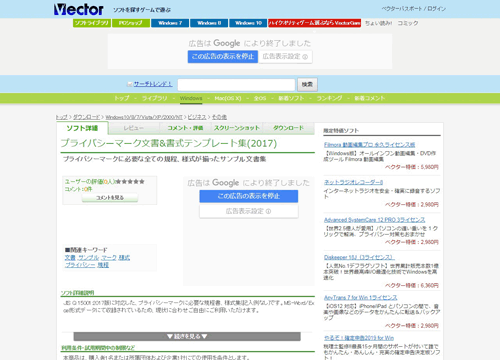Click the プライバシーマーク文書&書式テンプレート集(2017) title
Viewport: 500px width, 360px height.
coord(169,143)
